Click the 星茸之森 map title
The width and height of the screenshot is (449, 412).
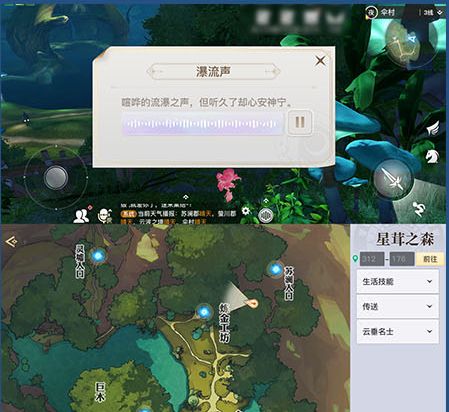[x=405, y=239]
